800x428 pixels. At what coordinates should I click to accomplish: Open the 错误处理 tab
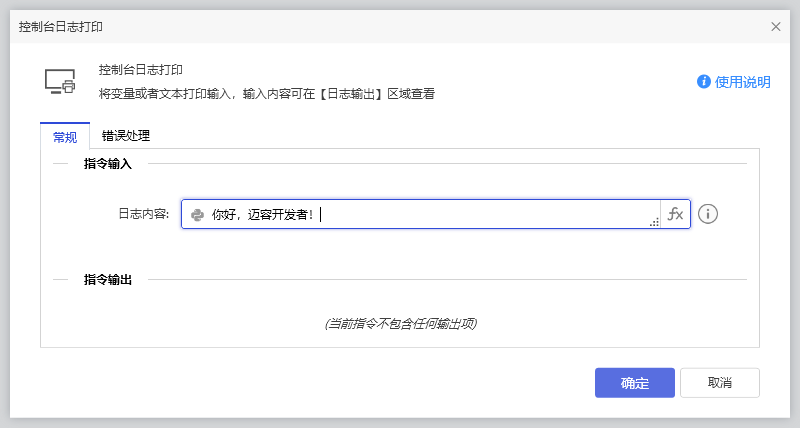[x=126, y=136]
